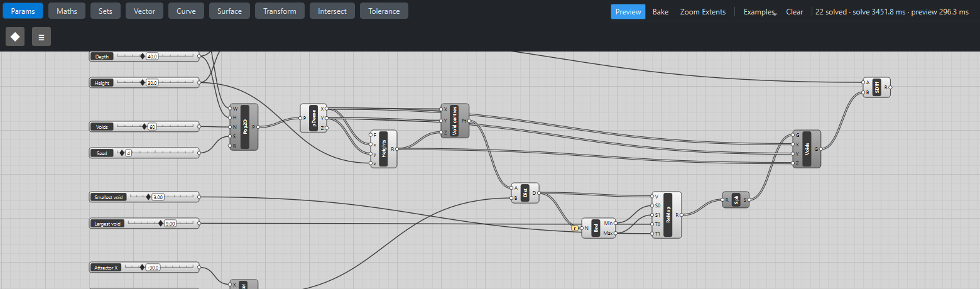Image resolution: width=980 pixels, height=289 pixels.
Task: Select the Heights component node
Action: (x=383, y=149)
